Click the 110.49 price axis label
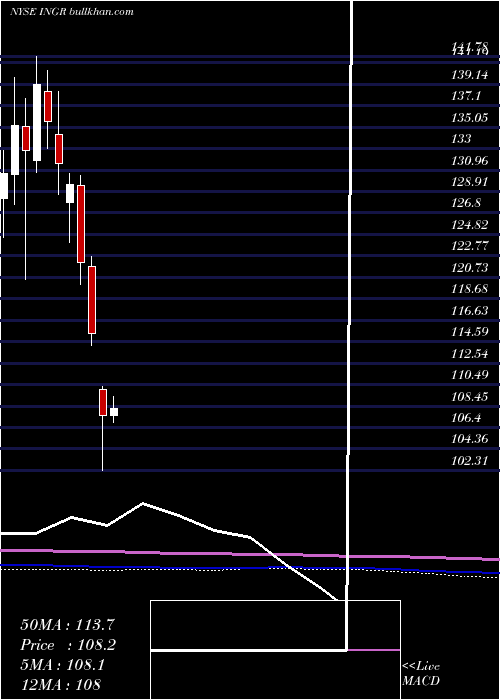Image resolution: width=500 pixels, height=700 pixels. (x=470, y=375)
